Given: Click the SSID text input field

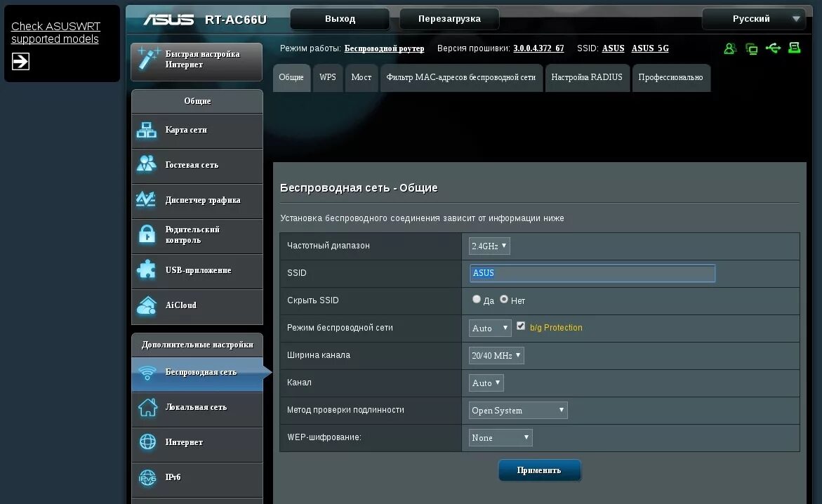Looking at the screenshot, I should [x=592, y=273].
